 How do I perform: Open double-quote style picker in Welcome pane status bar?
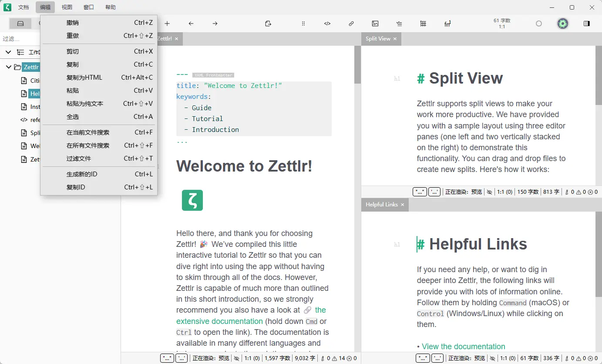coord(167,358)
